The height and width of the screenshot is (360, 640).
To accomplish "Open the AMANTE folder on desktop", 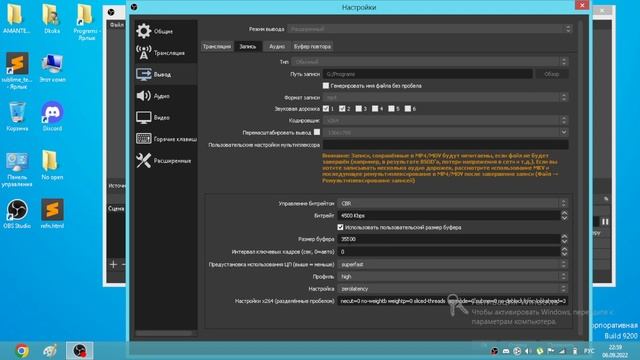I will pos(16,19).
